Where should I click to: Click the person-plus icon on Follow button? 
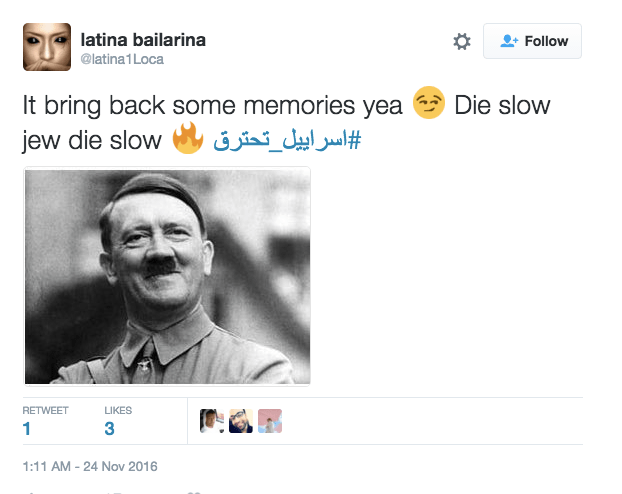[x=510, y=41]
